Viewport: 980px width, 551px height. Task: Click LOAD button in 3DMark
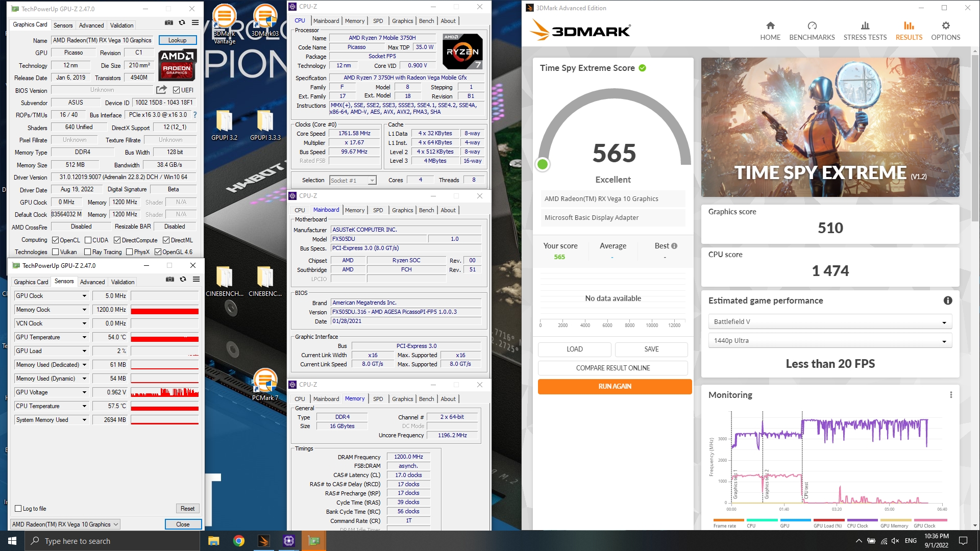tap(574, 349)
